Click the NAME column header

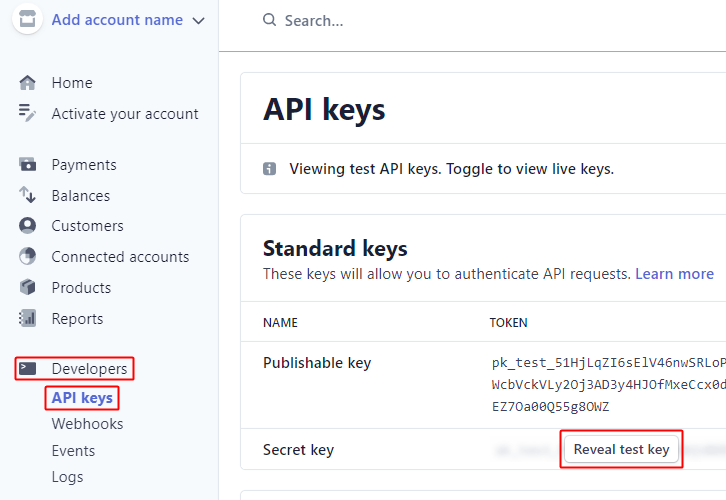point(280,323)
